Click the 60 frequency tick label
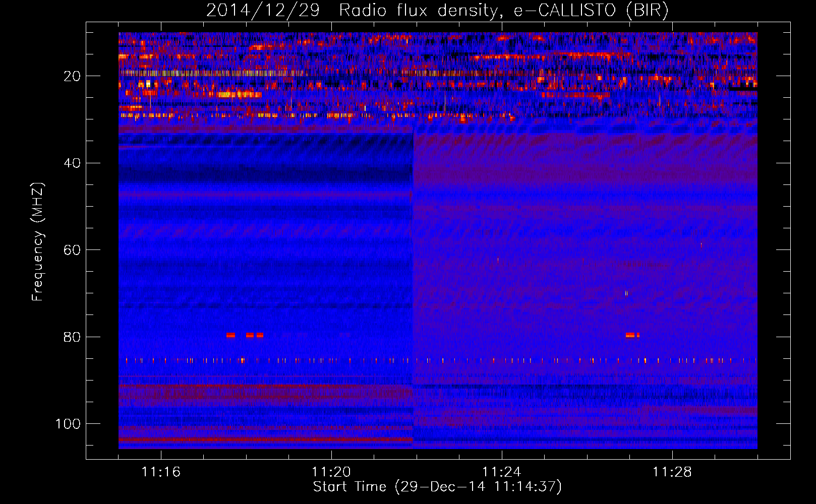 [x=73, y=250]
